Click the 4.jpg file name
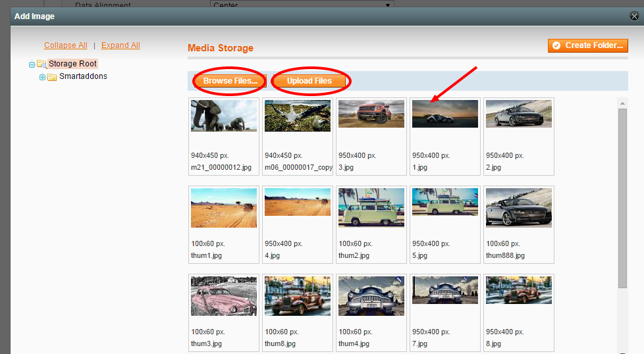 (273, 255)
